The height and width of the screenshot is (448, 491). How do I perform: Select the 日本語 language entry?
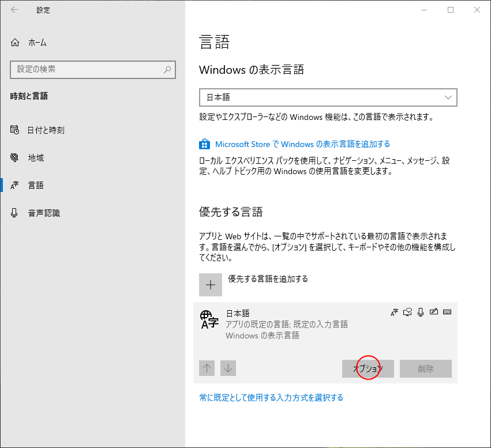325,343
